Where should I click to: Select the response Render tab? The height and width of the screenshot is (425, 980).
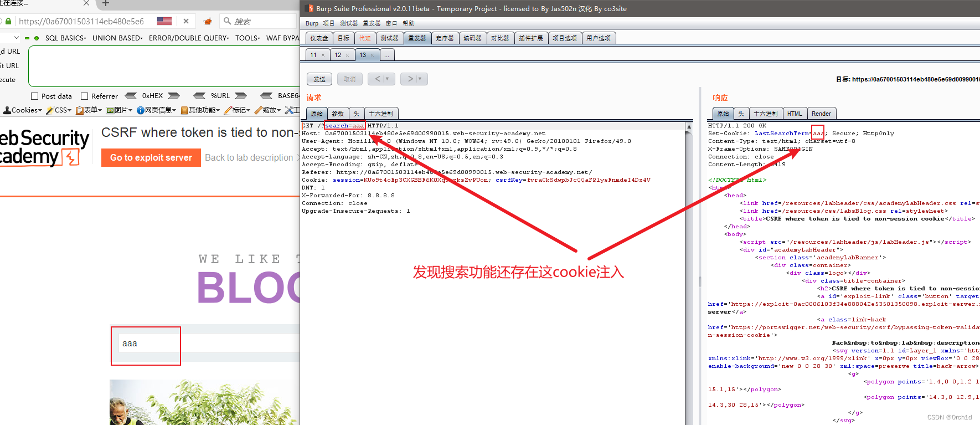822,114
